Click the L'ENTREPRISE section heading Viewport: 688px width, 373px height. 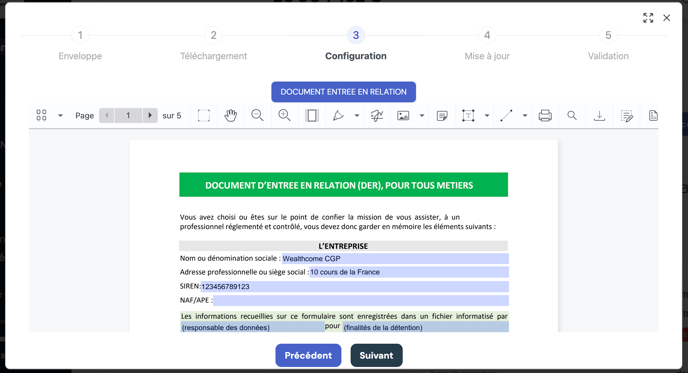pyautogui.click(x=344, y=246)
